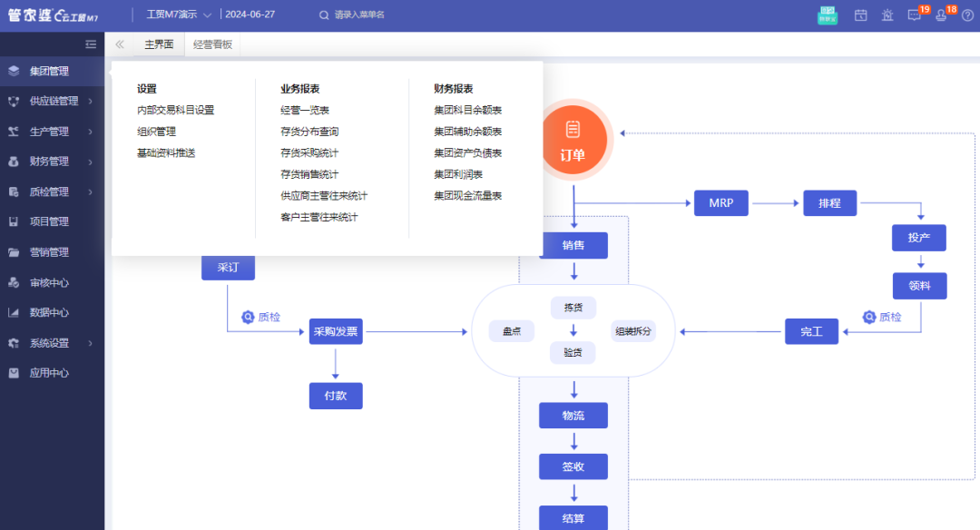Screen dimensions: 980x530
Task: Click the alarm notification icon in header
Action: tap(887, 15)
